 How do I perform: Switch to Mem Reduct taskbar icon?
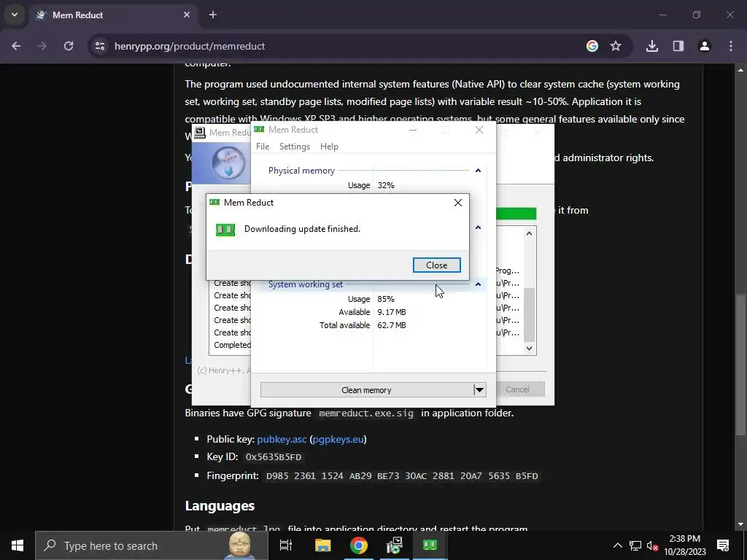coord(430,545)
